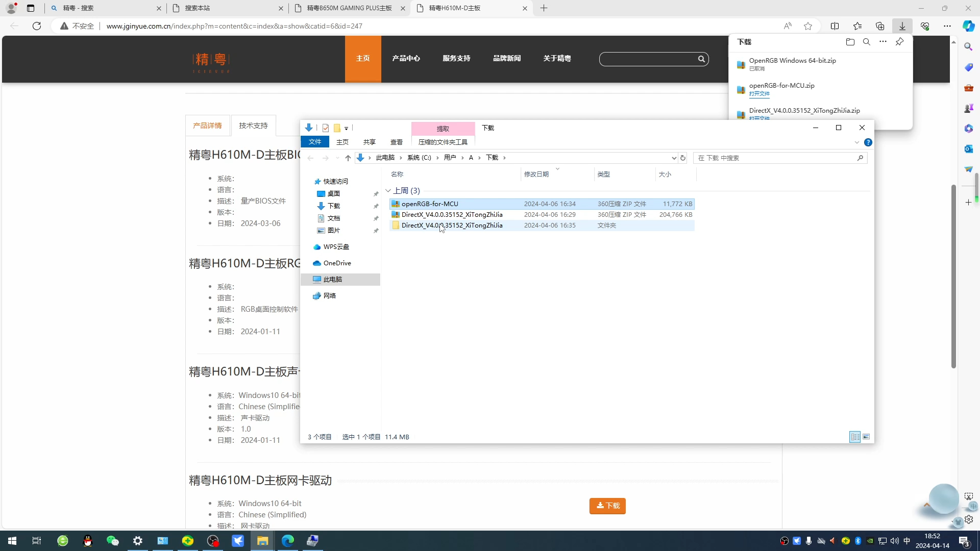Click 品牌新闻 in site navigation
The width and height of the screenshot is (980, 551).
point(507,59)
